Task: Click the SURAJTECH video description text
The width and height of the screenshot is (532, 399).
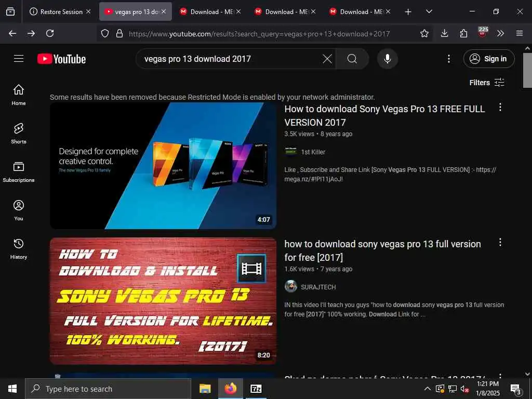Action: (394, 310)
